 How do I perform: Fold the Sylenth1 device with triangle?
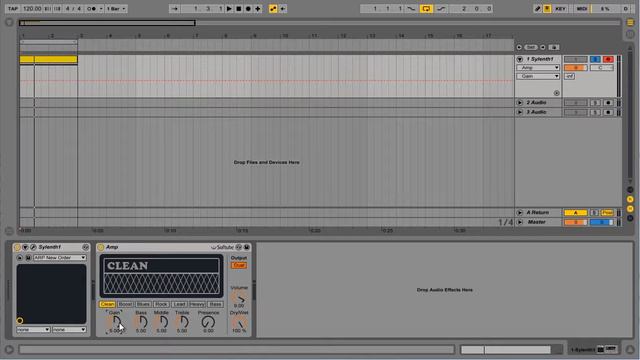point(25,247)
